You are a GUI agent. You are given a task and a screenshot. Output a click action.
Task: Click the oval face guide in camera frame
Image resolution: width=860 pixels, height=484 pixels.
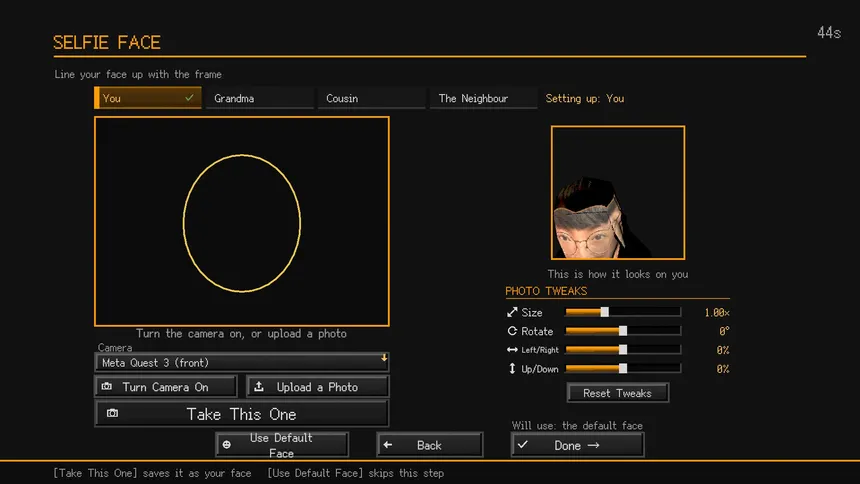click(x=242, y=223)
